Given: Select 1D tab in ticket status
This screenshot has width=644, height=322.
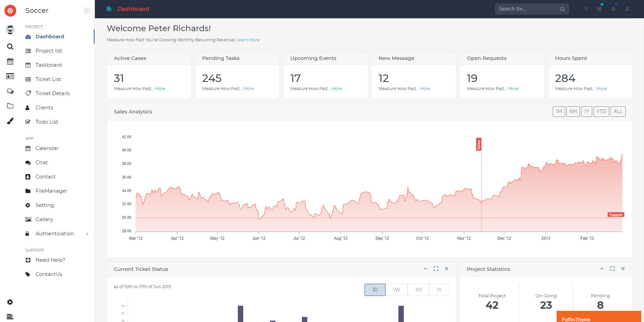Looking at the screenshot, I should coord(375,290).
